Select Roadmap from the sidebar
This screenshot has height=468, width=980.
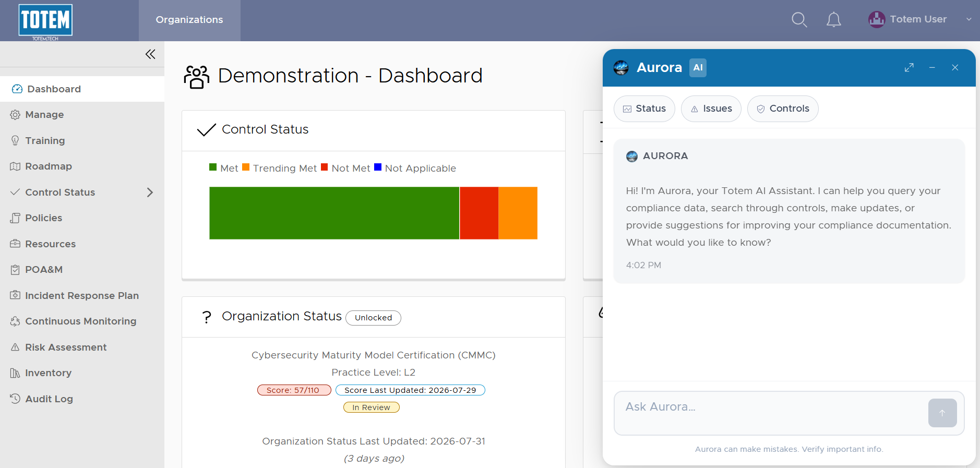tap(82, 166)
